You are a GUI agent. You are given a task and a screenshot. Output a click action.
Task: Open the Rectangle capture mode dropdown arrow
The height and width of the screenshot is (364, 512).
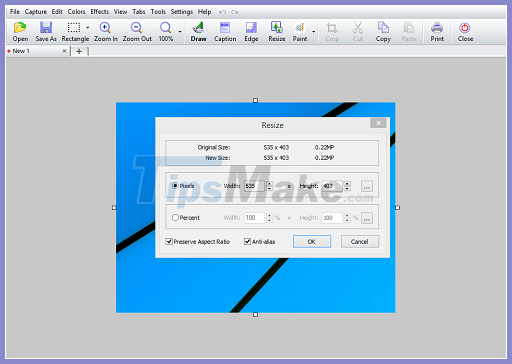[88, 28]
